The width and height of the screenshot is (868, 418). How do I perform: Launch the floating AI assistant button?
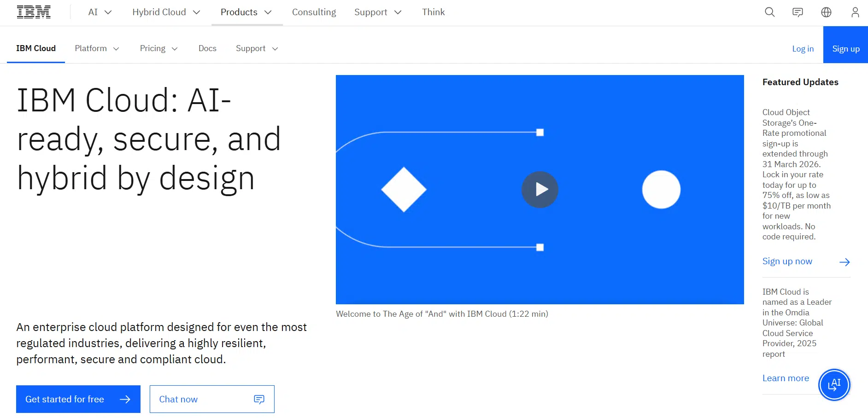(834, 384)
